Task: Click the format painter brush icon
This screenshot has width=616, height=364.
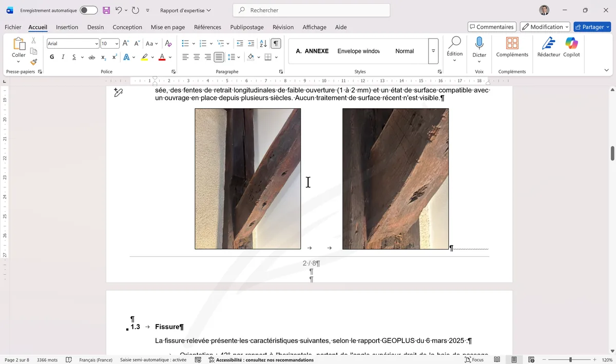Action: point(33,62)
